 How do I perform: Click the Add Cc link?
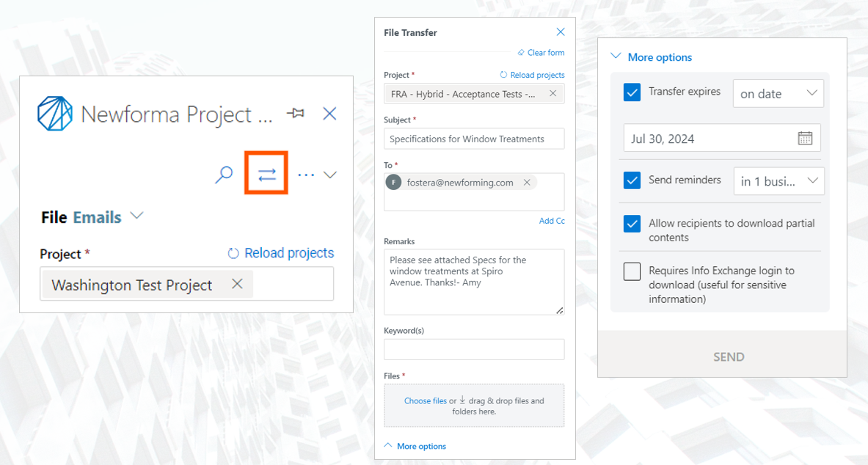tap(552, 220)
